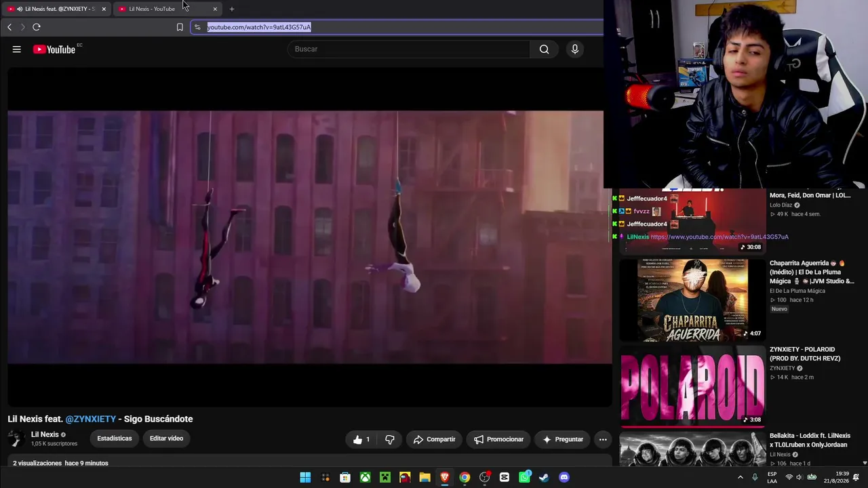This screenshot has width=868, height=488.
Task: Open the Lil Nexis channel name link
Action: coord(45,434)
